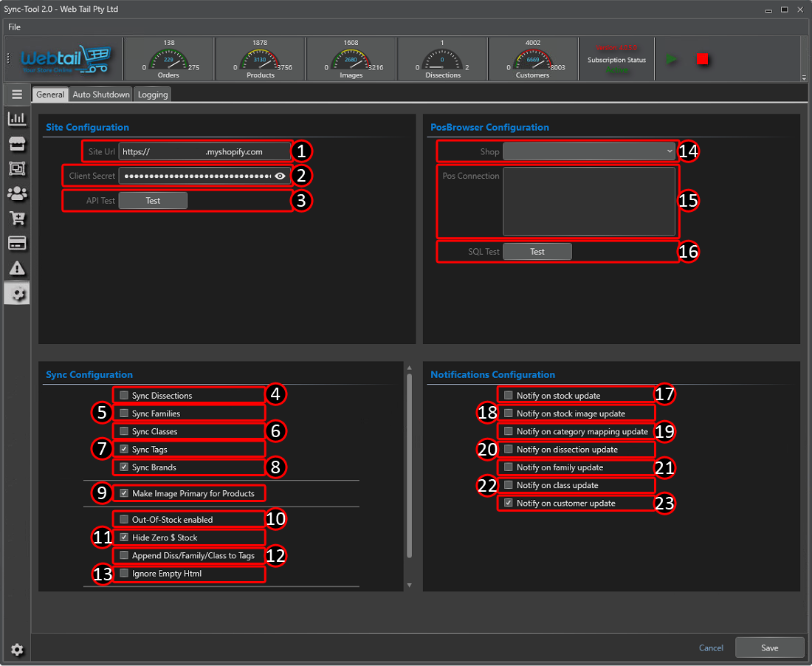This screenshot has width=812, height=666.
Task: Click the store front sidebar icon
Action: pyautogui.click(x=16, y=144)
